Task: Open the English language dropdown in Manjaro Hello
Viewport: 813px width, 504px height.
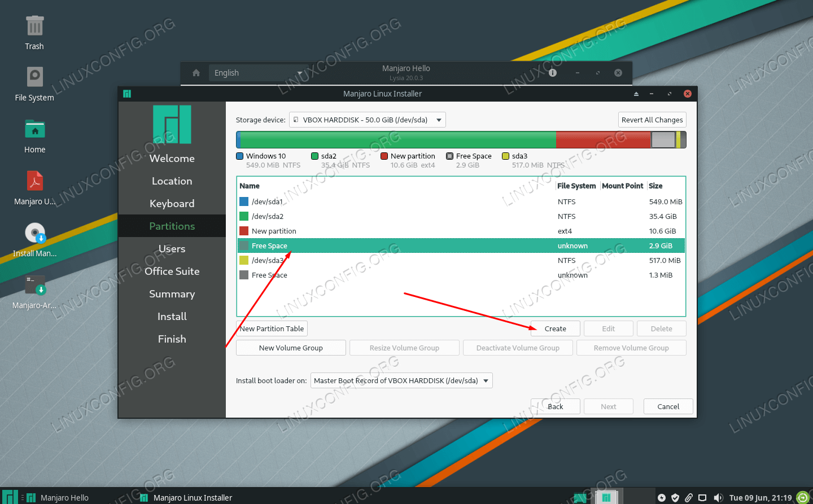Action: pos(259,73)
